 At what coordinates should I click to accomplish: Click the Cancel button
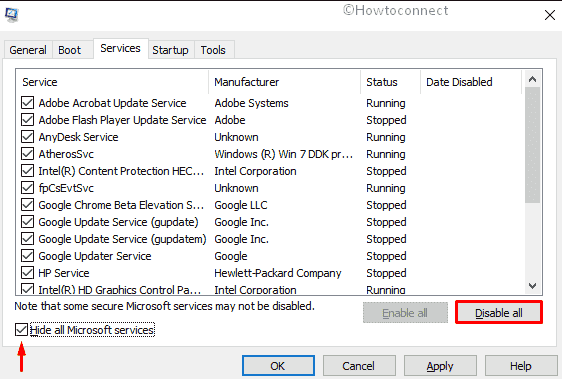click(x=359, y=366)
